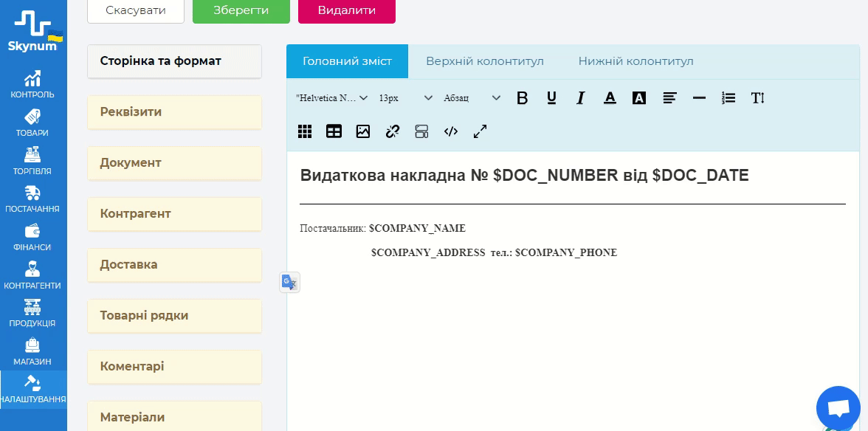Screen dimensions: 868x431
Task: Open the Налаштування section in sidebar
Action: [x=33, y=390]
